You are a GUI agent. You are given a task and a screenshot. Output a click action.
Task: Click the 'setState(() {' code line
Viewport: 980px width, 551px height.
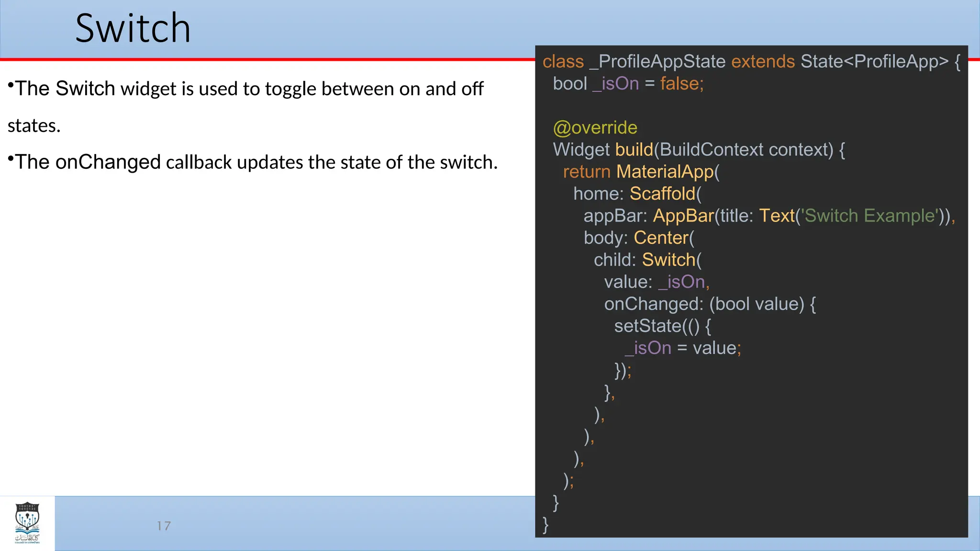pyautogui.click(x=663, y=326)
